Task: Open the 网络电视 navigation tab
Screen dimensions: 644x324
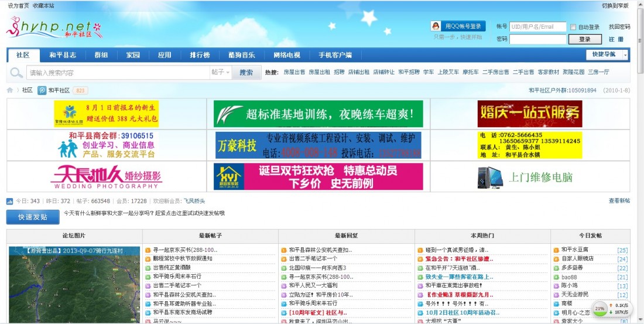Action: [287, 55]
